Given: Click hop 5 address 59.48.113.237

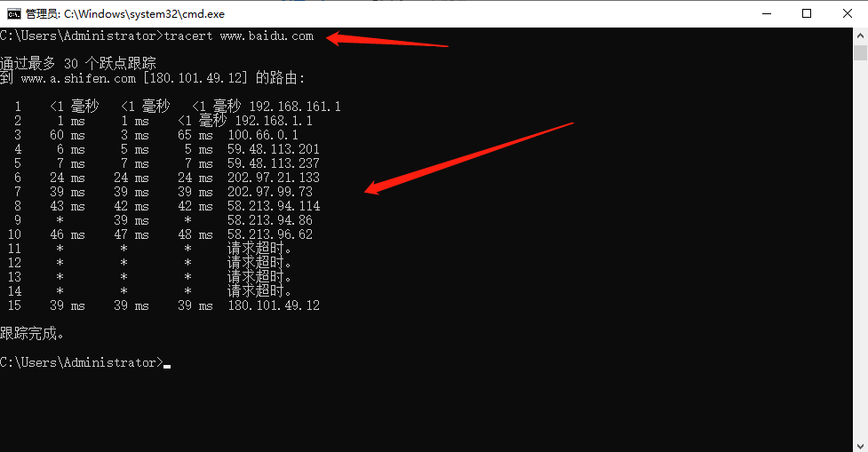Looking at the screenshot, I should click(274, 163).
